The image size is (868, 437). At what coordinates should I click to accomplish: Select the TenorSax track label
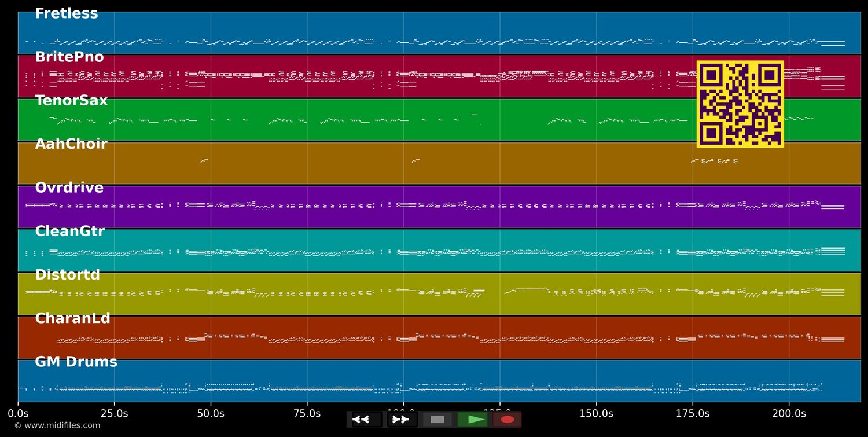pyautogui.click(x=71, y=101)
